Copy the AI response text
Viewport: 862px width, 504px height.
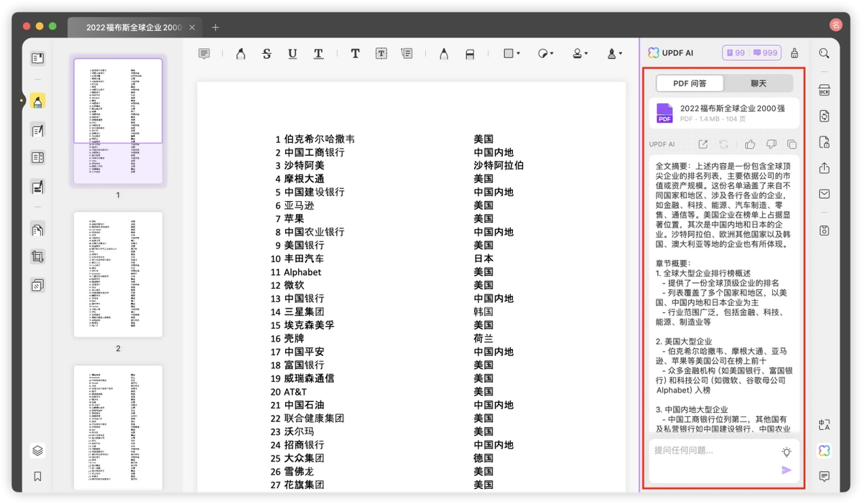(x=792, y=144)
